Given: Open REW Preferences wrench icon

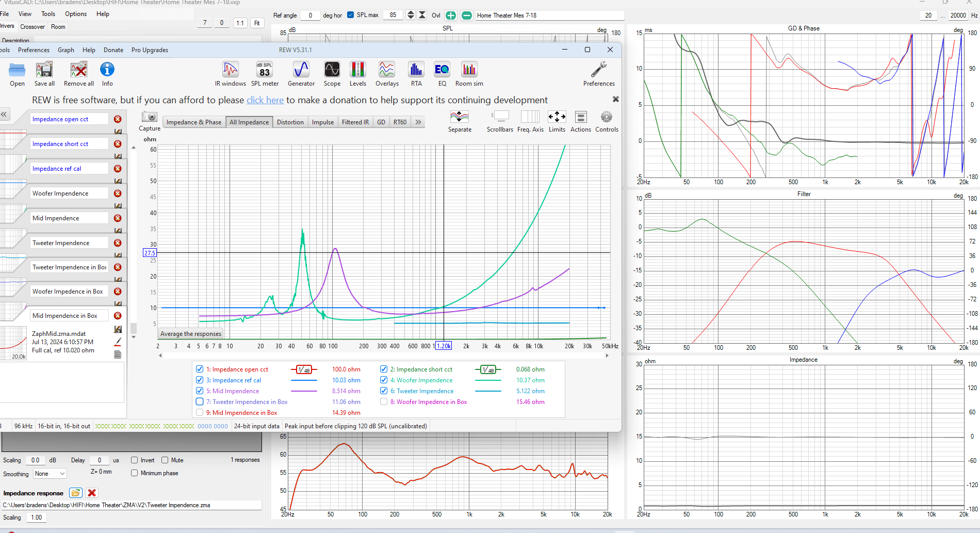Looking at the screenshot, I should [x=599, y=74].
